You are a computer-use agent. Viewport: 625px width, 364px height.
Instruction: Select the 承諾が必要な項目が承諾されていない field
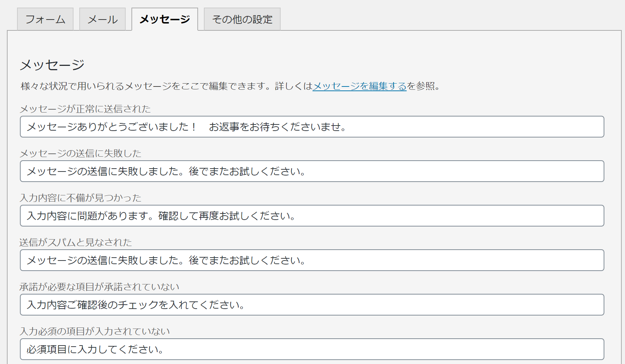(x=312, y=305)
